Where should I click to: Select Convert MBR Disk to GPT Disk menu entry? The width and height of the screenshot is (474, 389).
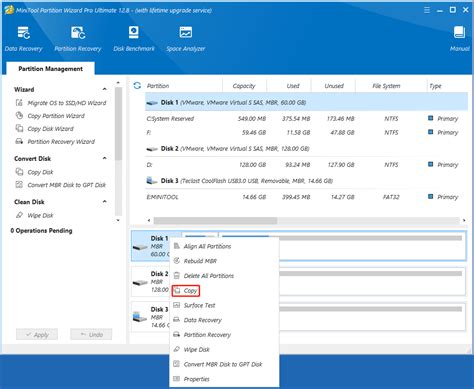tap(223, 364)
